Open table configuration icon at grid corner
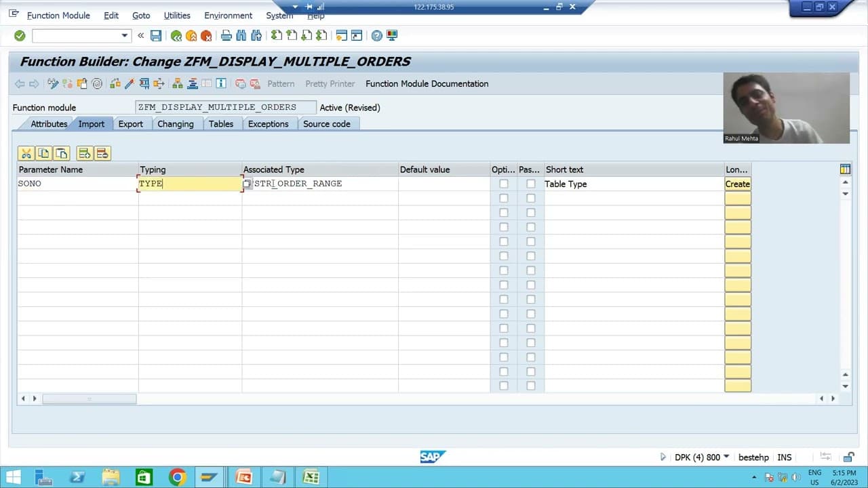The height and width of the screenshot is (488, 868). 845,169
